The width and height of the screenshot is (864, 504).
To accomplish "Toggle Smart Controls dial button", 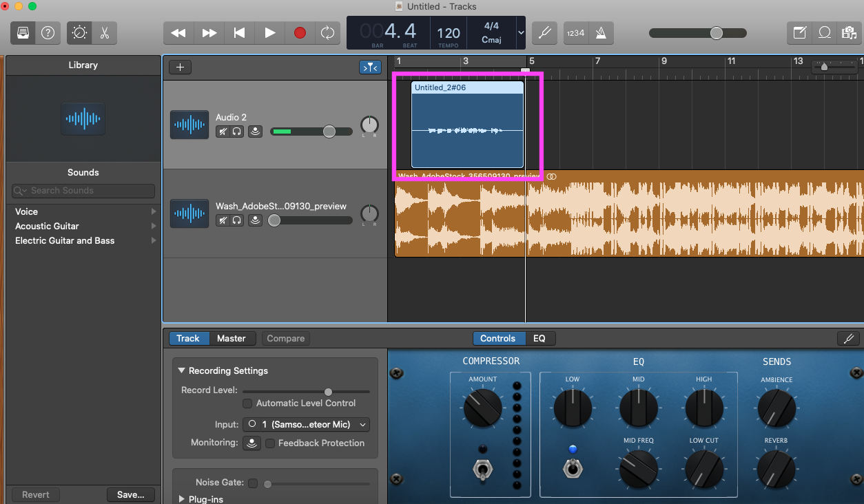I will [x=79, y=32].
